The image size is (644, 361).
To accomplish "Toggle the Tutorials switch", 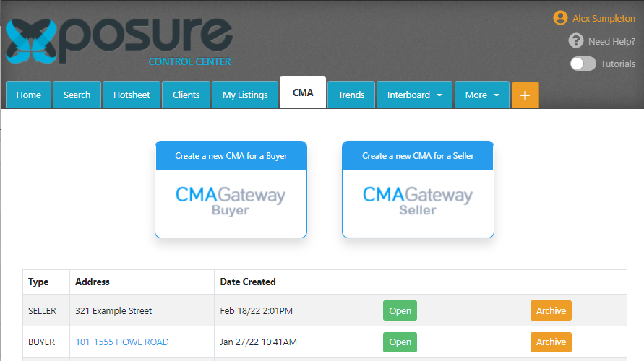I will [x=583, y=64].
